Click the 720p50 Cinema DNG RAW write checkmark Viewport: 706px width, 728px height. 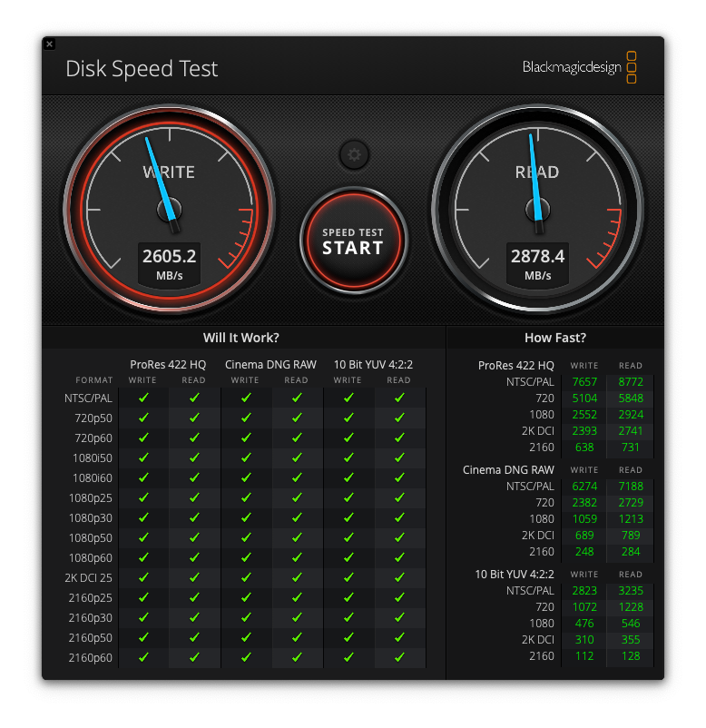click(x=246, y=418)
